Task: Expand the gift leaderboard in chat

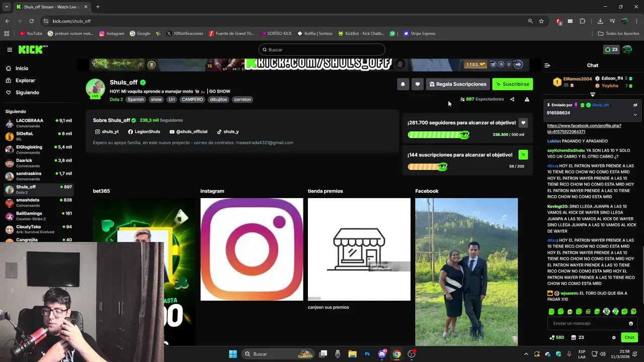Action: click(593, 95)
